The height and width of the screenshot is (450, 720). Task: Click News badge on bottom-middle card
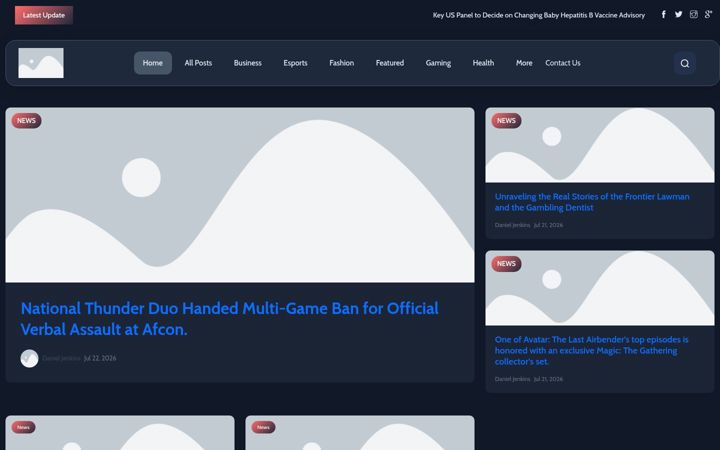(264, 427)
